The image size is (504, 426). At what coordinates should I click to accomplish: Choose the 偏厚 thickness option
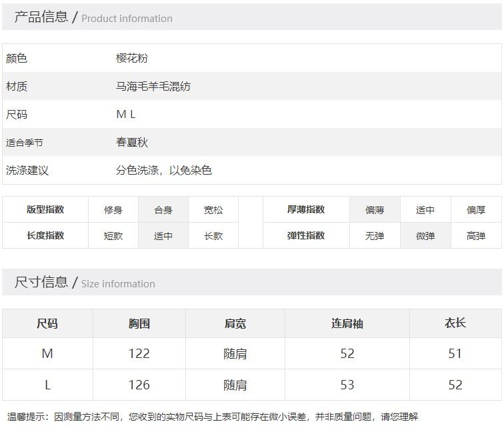point(476,210)
